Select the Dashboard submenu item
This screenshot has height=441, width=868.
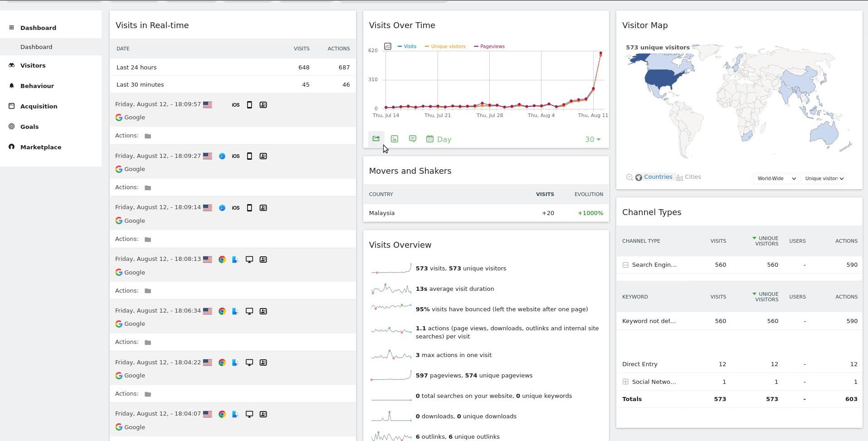tap(36, 47)
